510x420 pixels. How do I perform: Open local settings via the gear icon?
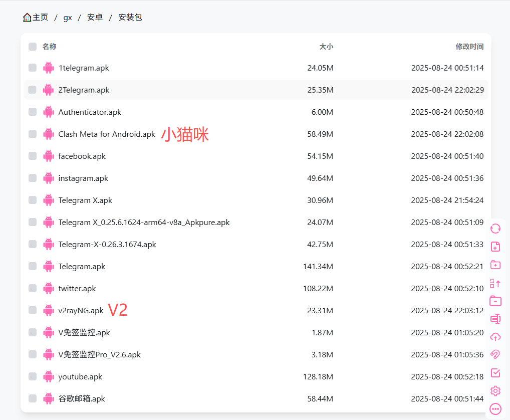coord(495,391)
